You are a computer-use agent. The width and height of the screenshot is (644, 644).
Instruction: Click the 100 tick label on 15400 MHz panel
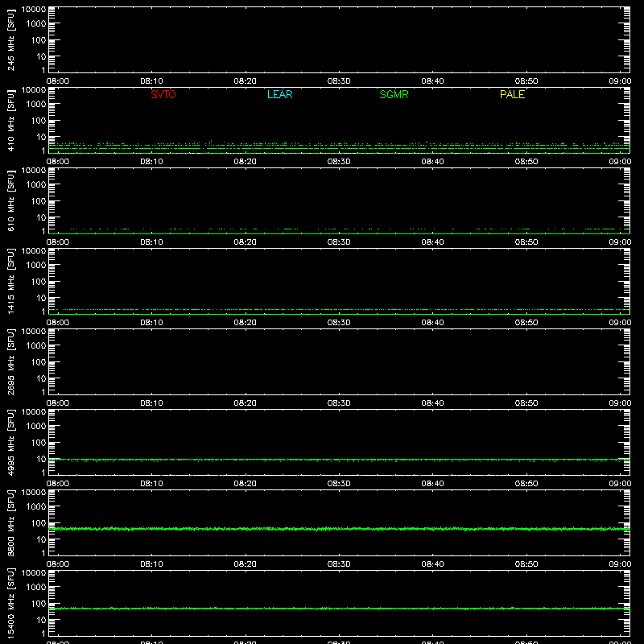39,604
